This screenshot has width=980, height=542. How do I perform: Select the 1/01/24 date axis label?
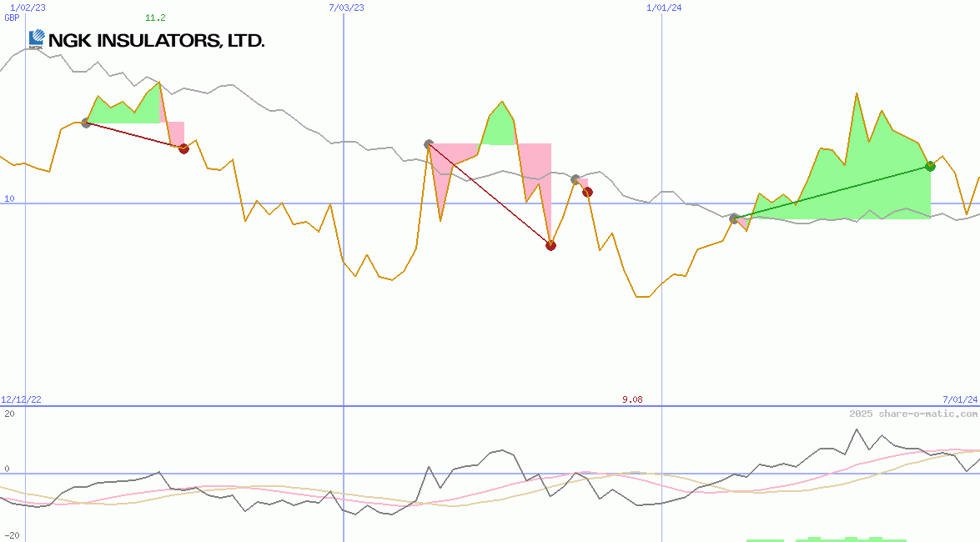(661, 8)
